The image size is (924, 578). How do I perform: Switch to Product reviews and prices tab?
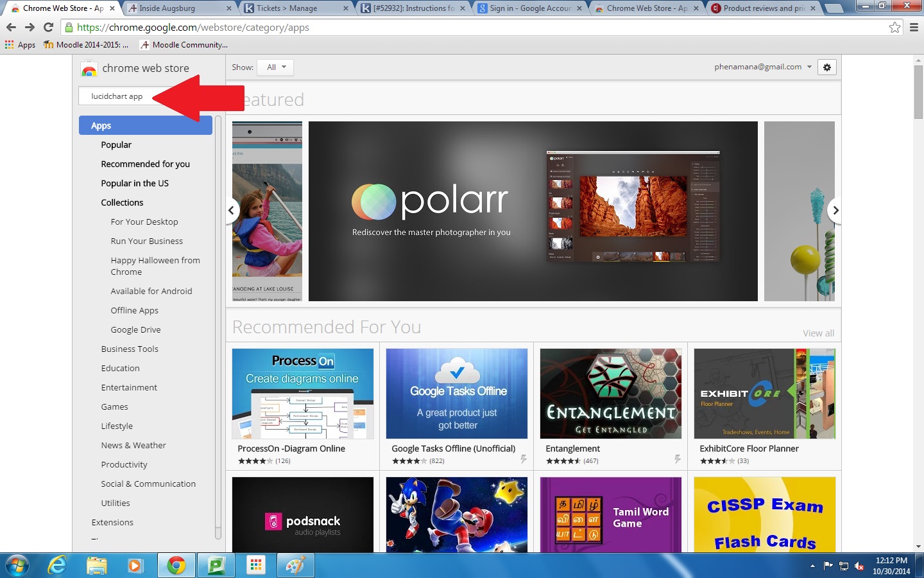[762, 8]
